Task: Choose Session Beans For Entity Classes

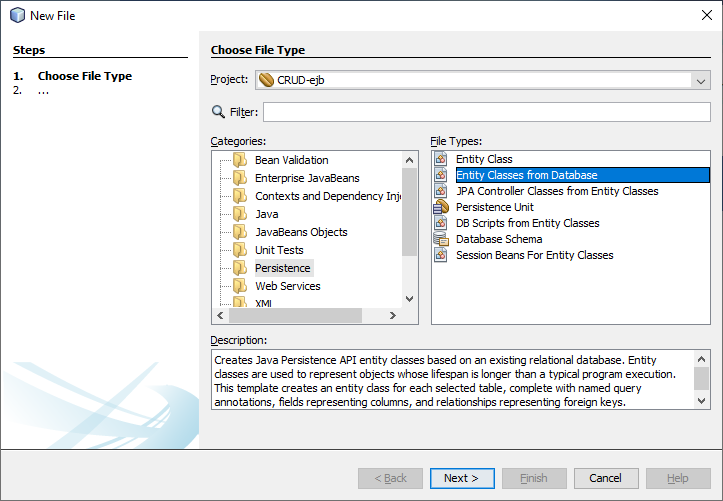Action: (534, 255)
